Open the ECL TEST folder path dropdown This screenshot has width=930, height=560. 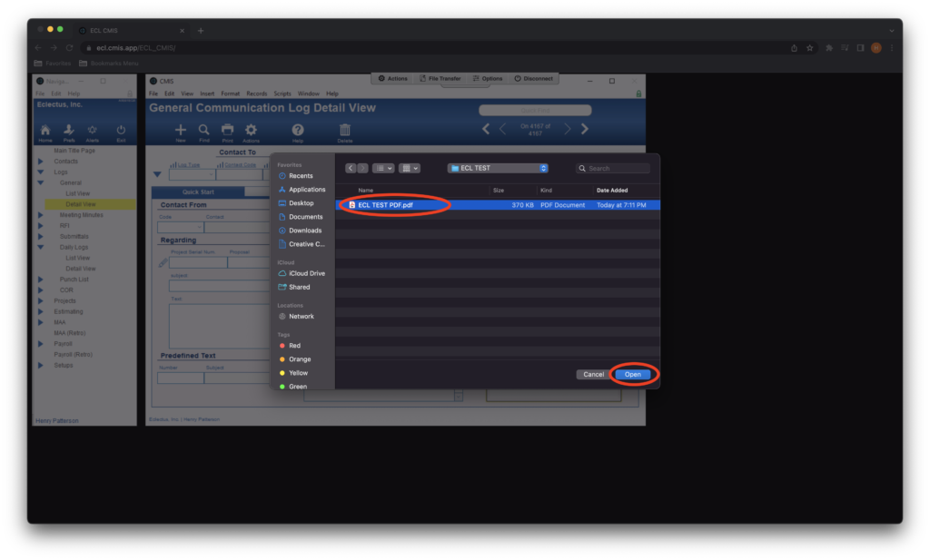(499, 168)
